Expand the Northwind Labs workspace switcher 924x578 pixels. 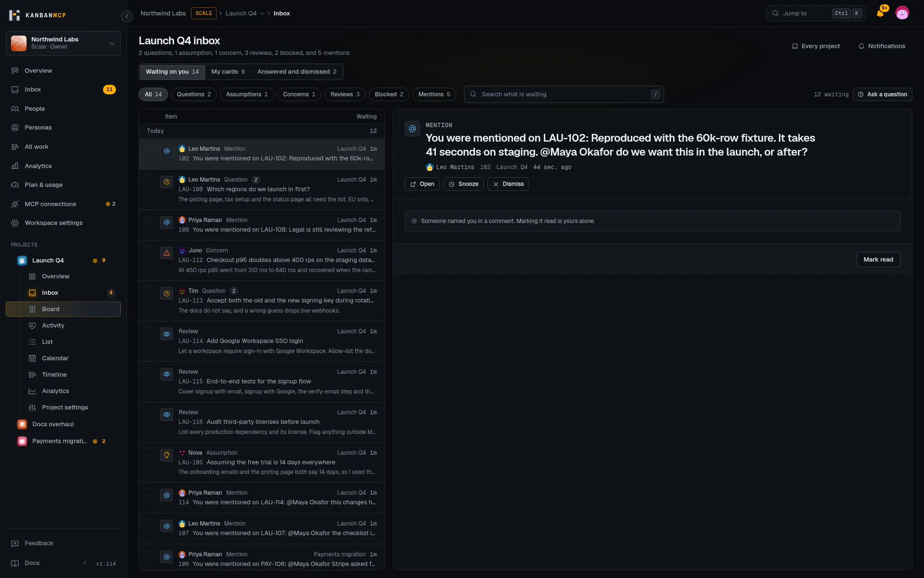coord(63,43)
